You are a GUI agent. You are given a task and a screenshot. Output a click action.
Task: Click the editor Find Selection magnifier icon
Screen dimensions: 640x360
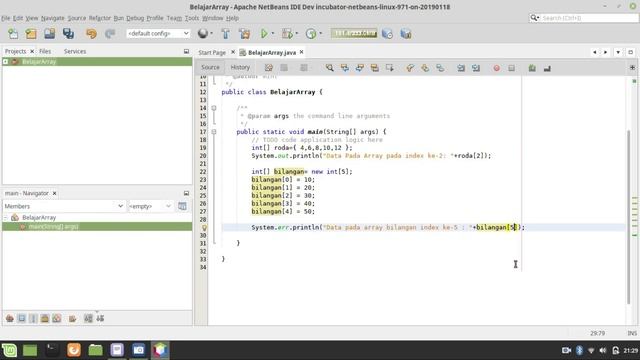coord(329,68)
